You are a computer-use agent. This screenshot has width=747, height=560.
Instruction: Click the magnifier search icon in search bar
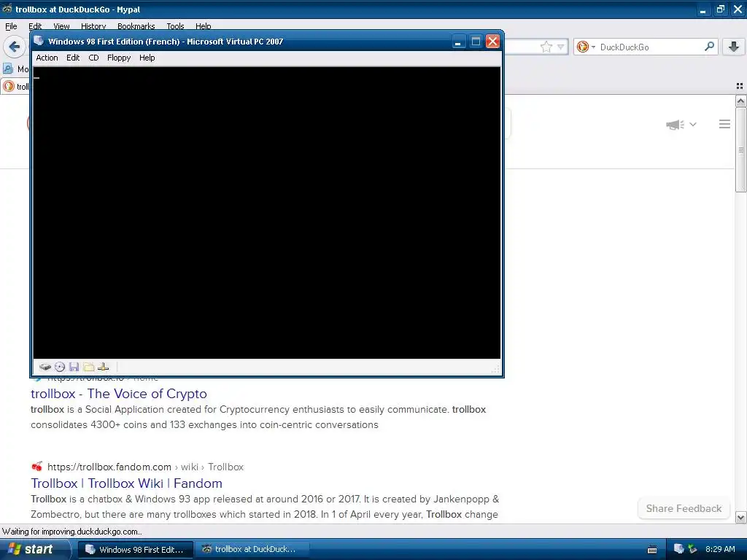pos(709,46)
